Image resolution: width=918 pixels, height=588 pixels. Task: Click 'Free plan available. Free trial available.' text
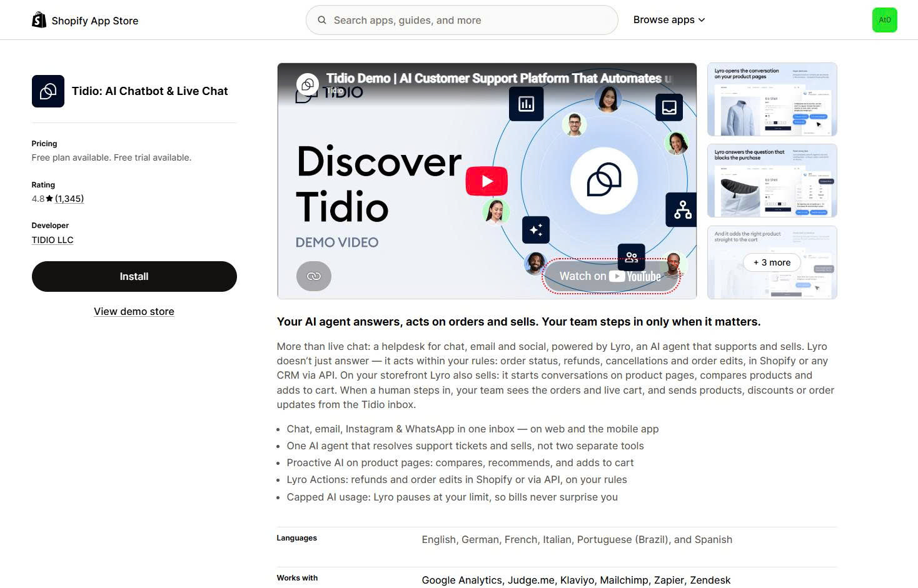111,157
